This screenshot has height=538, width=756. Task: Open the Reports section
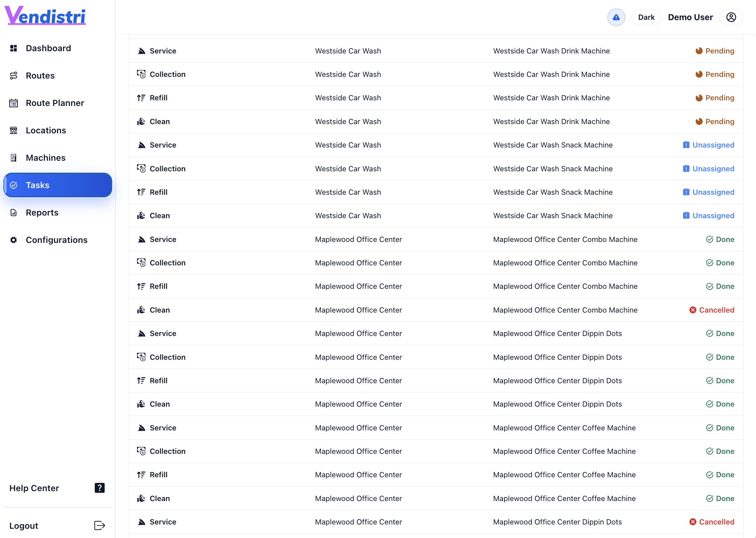[x=42, y=213]
